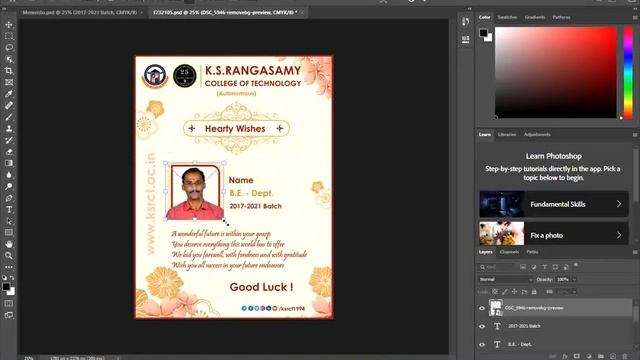Switch to the Libraries tab
The image size is (640, 360).
click(x=507, y=134)
